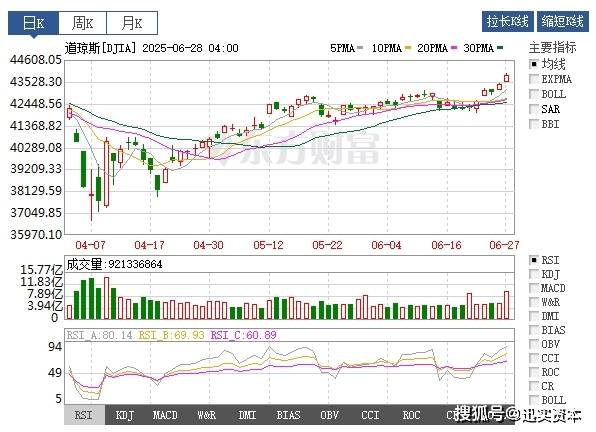Select ROC radio in right sub-indicator list
The image size is (596, 432).
[x=534, y=372]
